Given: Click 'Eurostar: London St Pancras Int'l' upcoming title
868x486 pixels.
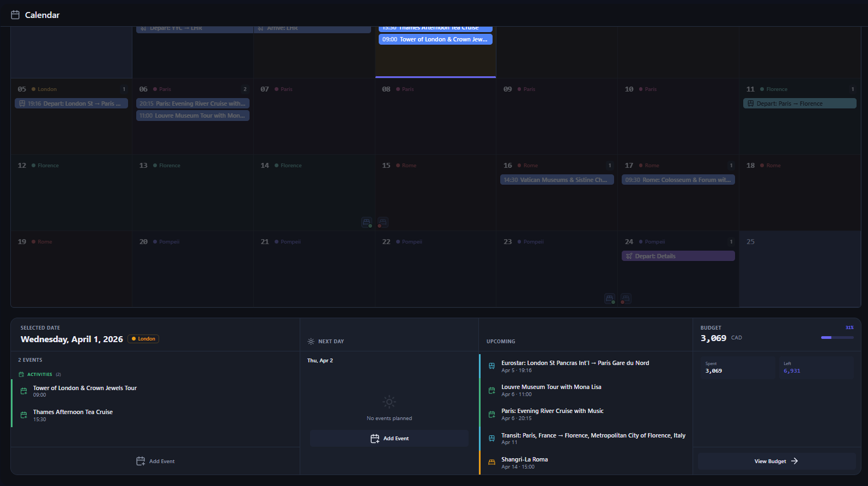Looking at the screenshot, I should [575, 363].
